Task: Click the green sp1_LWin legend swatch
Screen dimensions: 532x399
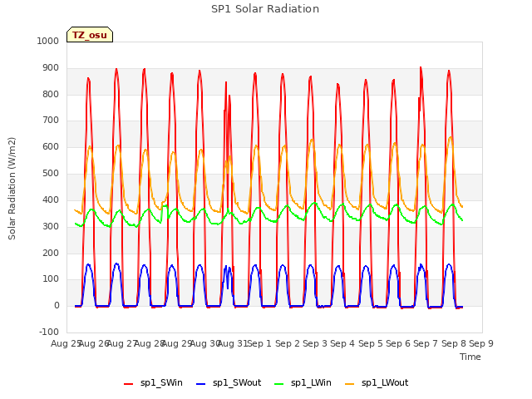Action: (279, 383)
